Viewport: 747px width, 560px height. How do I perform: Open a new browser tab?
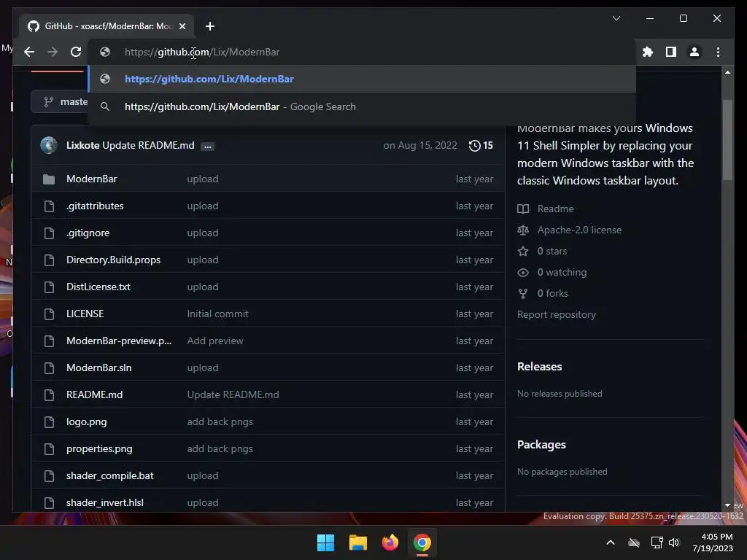209,26
